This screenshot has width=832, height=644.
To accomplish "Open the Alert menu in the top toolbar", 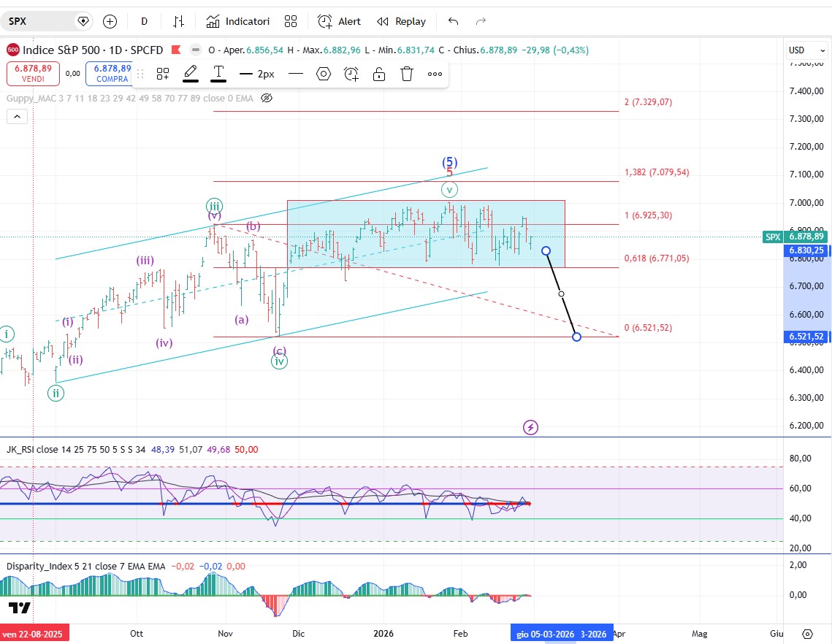I will point(339,21).
